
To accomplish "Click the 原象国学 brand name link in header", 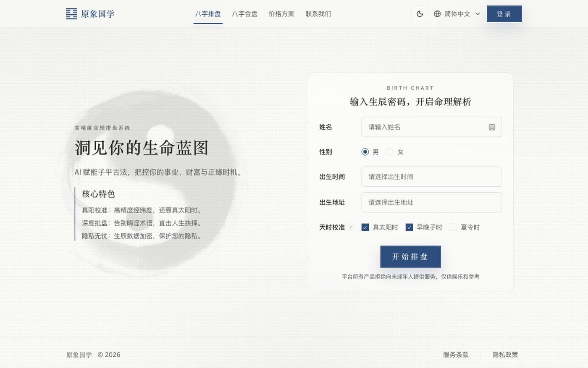I will pos(97,14).
